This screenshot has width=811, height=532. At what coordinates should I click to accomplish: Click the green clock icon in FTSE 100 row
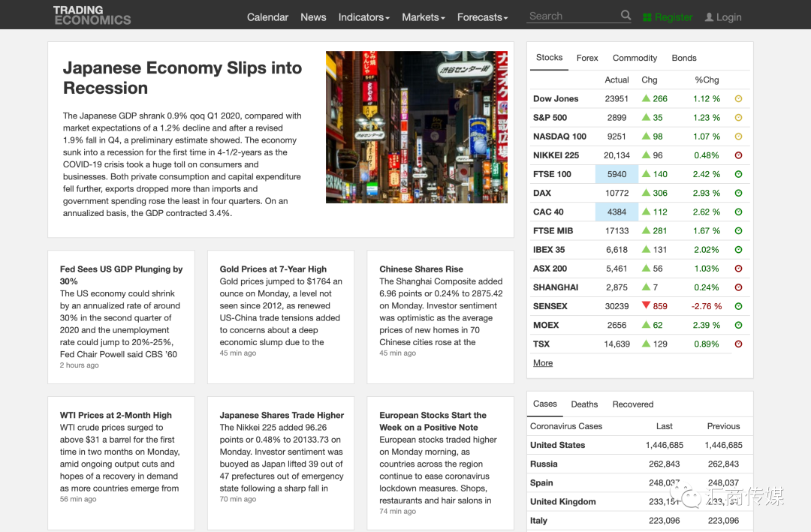(739, 174)
